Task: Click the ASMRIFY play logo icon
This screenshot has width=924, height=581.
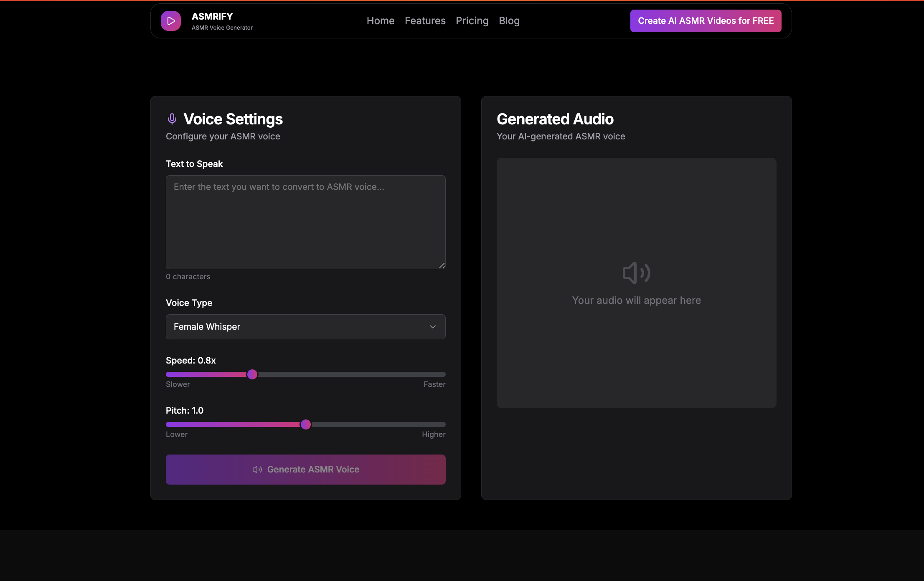Action: (x=171, y=20)
